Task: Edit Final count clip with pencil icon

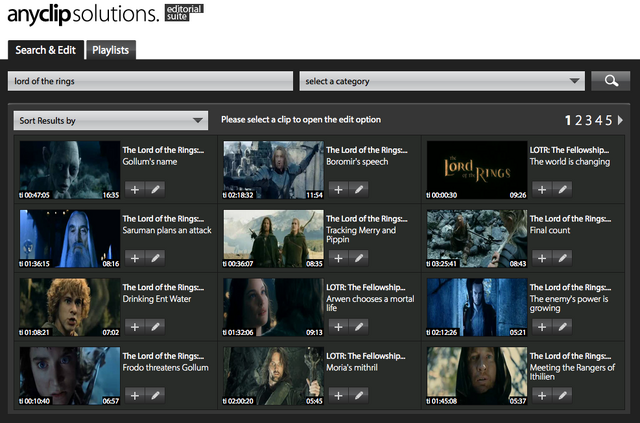Action: [562, 258]
